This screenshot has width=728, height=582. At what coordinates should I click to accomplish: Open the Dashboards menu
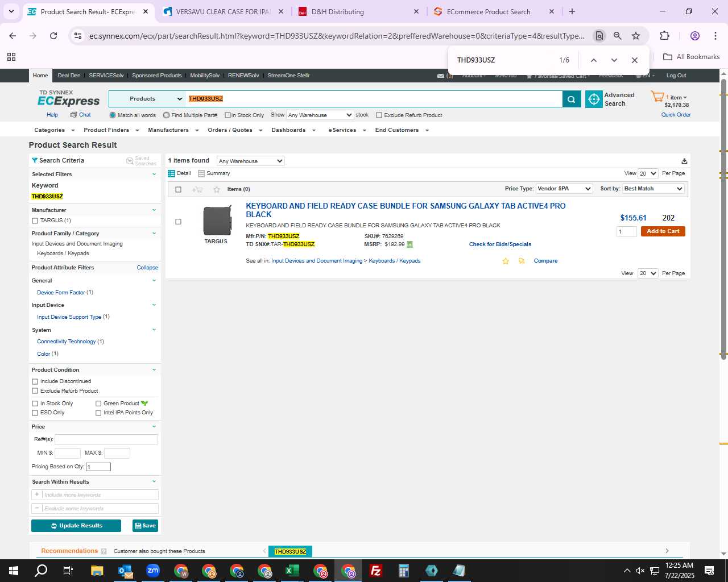click(x=293, y=130)
